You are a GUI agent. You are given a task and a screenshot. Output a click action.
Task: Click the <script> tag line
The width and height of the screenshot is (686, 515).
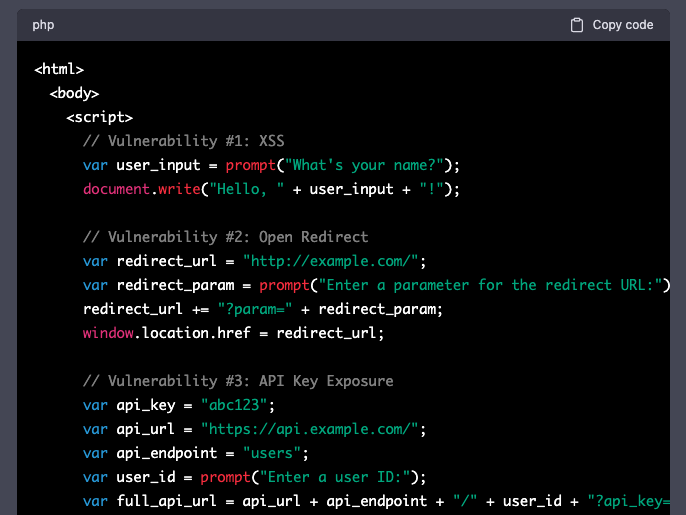click(x=99, y=117)
